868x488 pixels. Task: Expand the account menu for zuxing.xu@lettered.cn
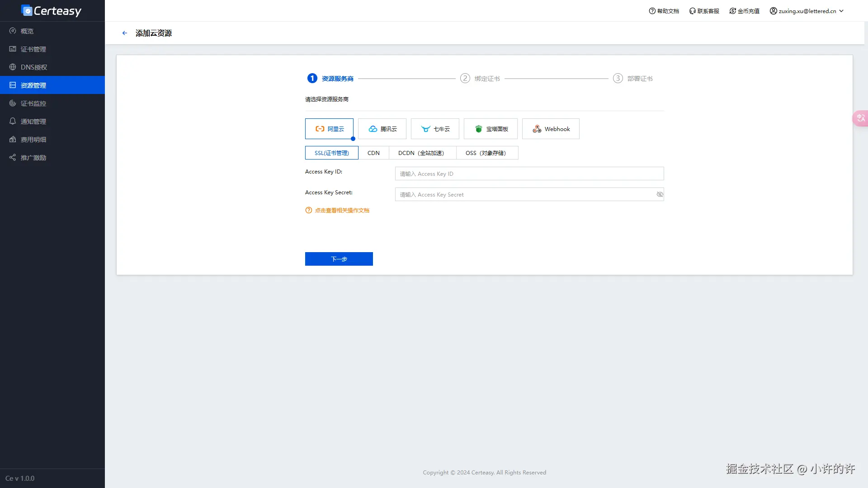pos(807,10)
